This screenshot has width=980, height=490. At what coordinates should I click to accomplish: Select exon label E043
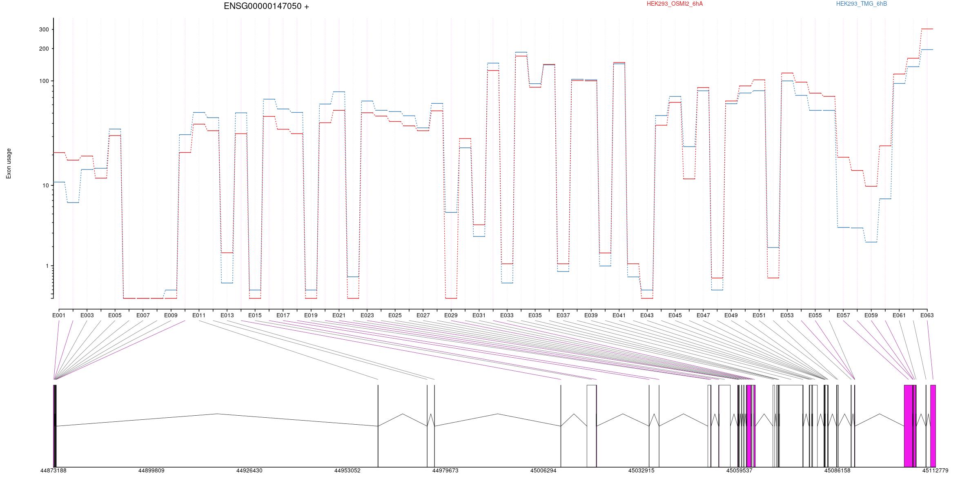(647, 315)
